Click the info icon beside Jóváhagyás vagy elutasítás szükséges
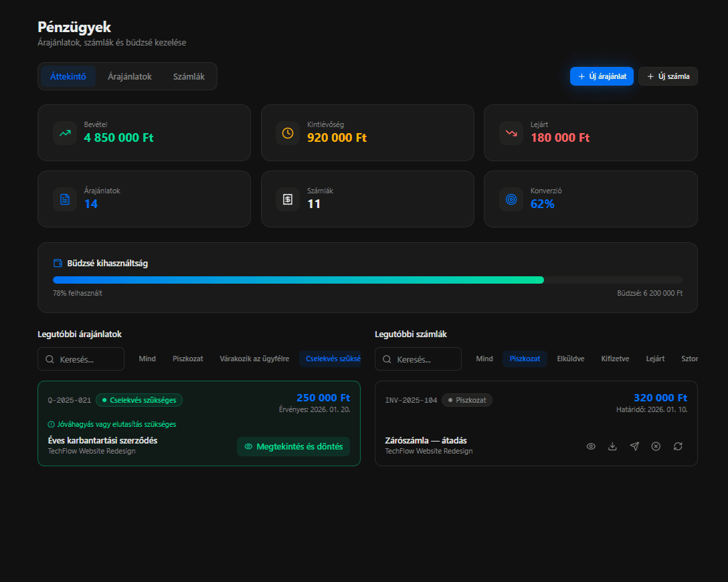728x582 pixels. 51,424
